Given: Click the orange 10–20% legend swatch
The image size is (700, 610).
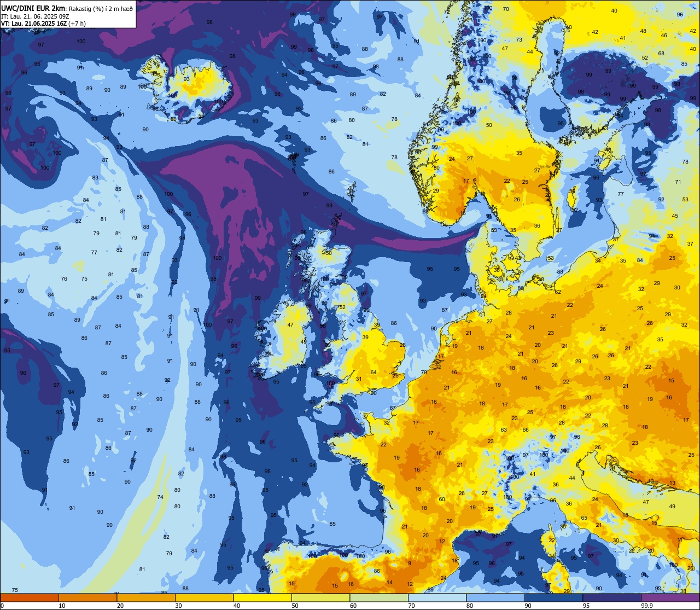Looking at the screenshot, I should coord(87,598).
